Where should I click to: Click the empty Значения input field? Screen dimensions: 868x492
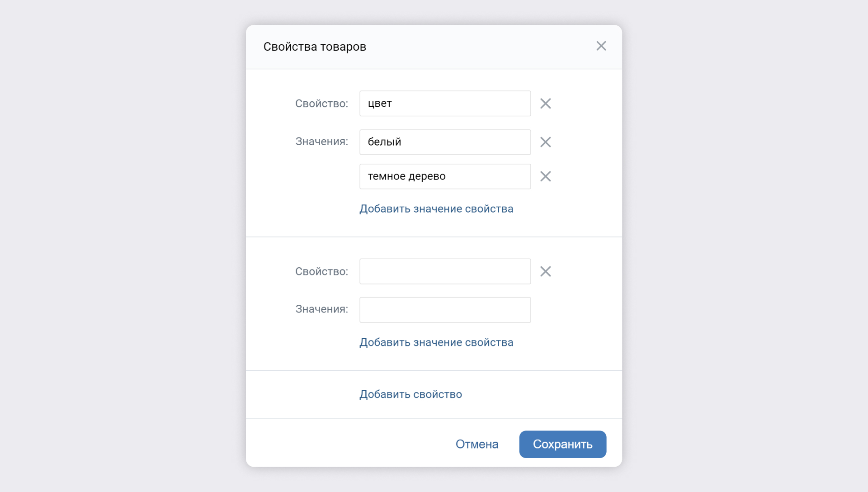[445, 310]
